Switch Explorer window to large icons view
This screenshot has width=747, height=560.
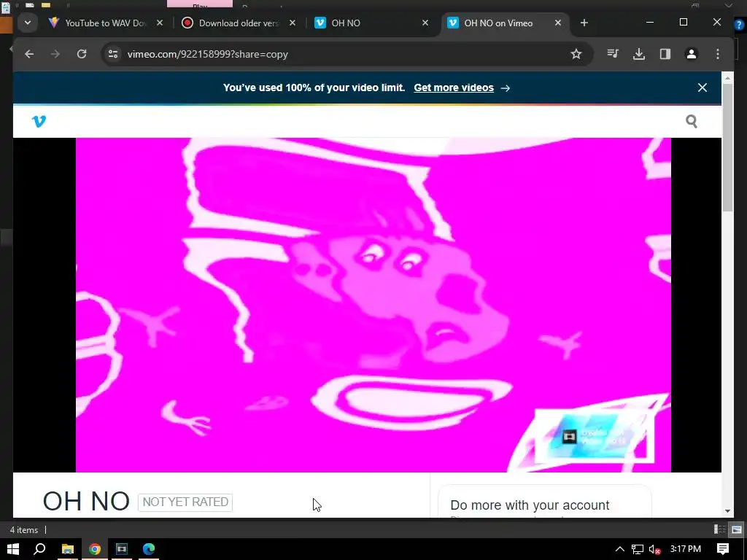(737, 529)
